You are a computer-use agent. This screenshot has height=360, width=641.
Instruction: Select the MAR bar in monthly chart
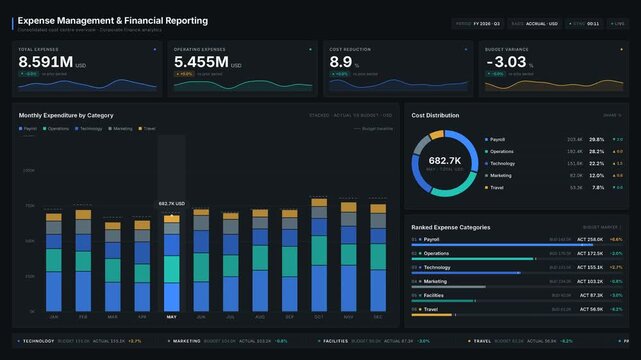pyautogui.click(x=113, y=266)
